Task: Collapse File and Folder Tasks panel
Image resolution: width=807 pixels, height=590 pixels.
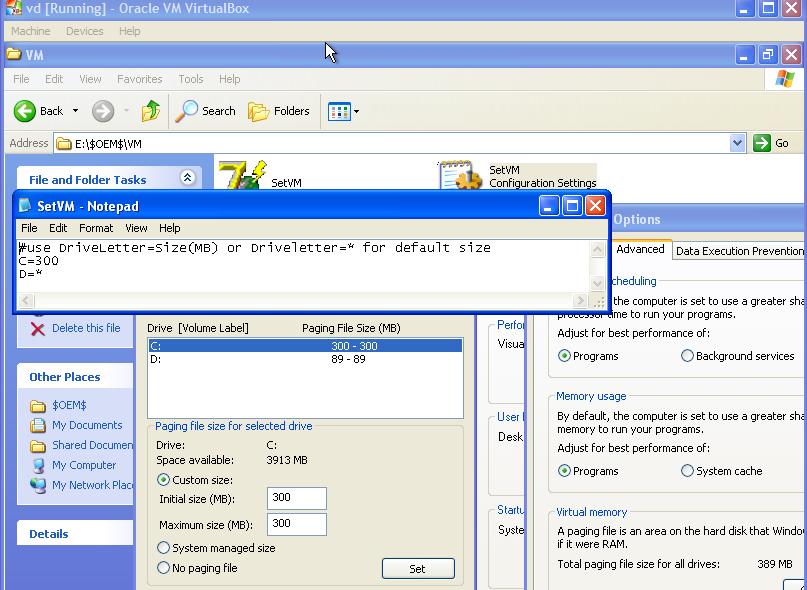Action: pos(187,178)
